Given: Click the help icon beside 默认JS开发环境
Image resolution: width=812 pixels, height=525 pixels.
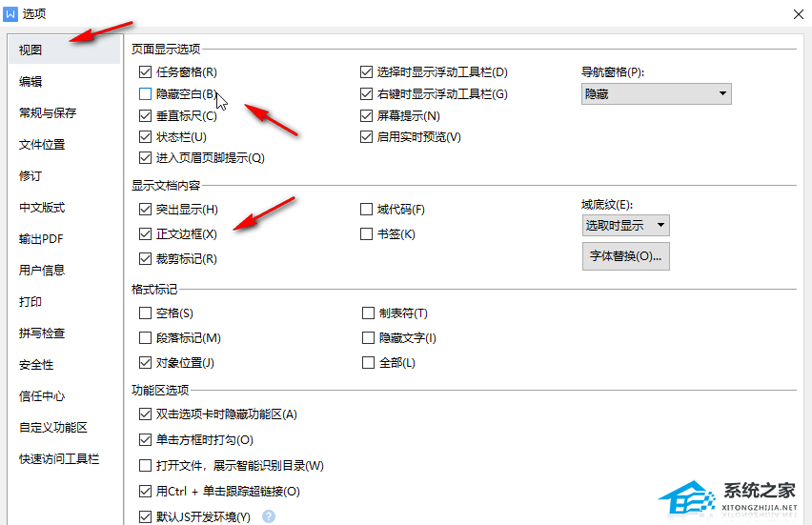Looking at the screenshot, I should (x=269, y=516).
